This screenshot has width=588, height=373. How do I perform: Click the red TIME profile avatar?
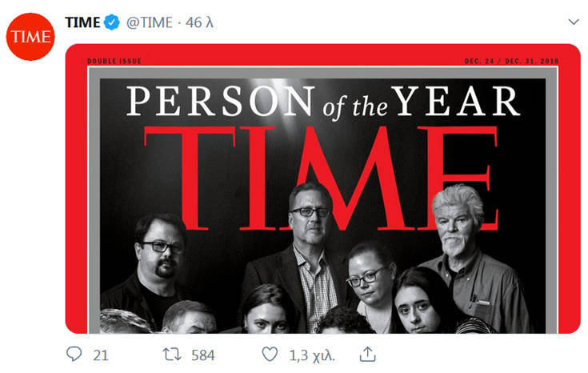[31, 35]
